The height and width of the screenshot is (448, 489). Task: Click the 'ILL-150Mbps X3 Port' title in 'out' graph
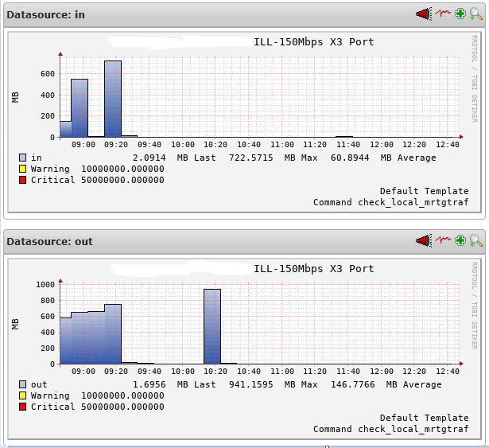(x=313, y=269)
